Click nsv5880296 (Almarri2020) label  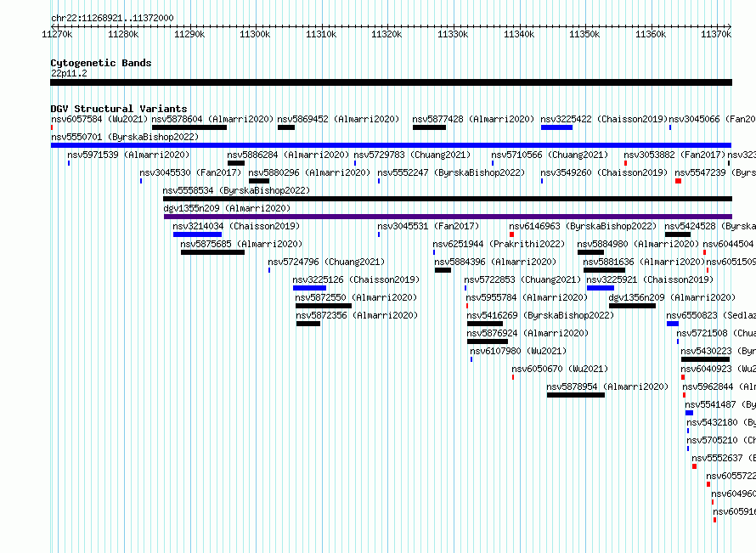pos(309,172)
